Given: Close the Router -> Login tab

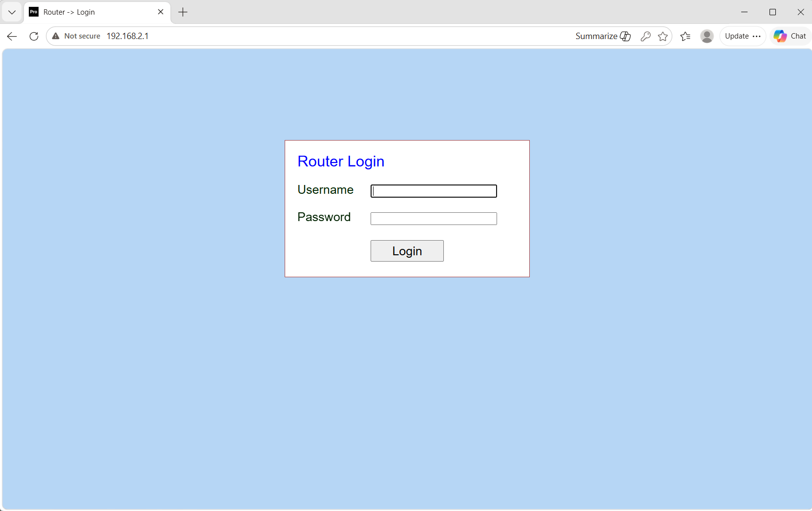Looking at the screenshot, I should pos(161,12).
